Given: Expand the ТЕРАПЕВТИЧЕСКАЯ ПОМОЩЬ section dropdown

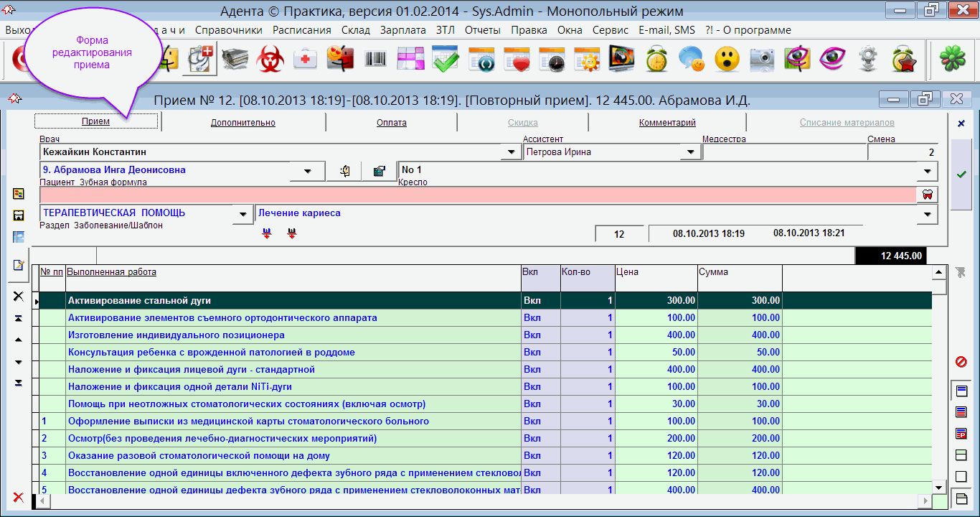Looking at the screenshot, I should point(244,214).
